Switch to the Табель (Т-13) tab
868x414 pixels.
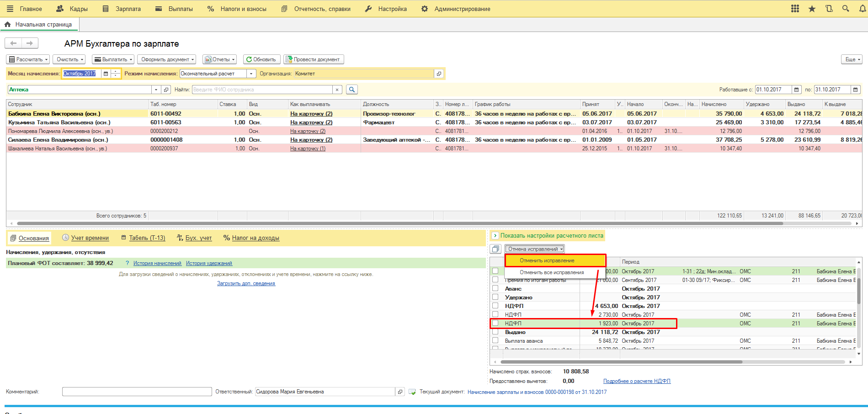point(147,238)
